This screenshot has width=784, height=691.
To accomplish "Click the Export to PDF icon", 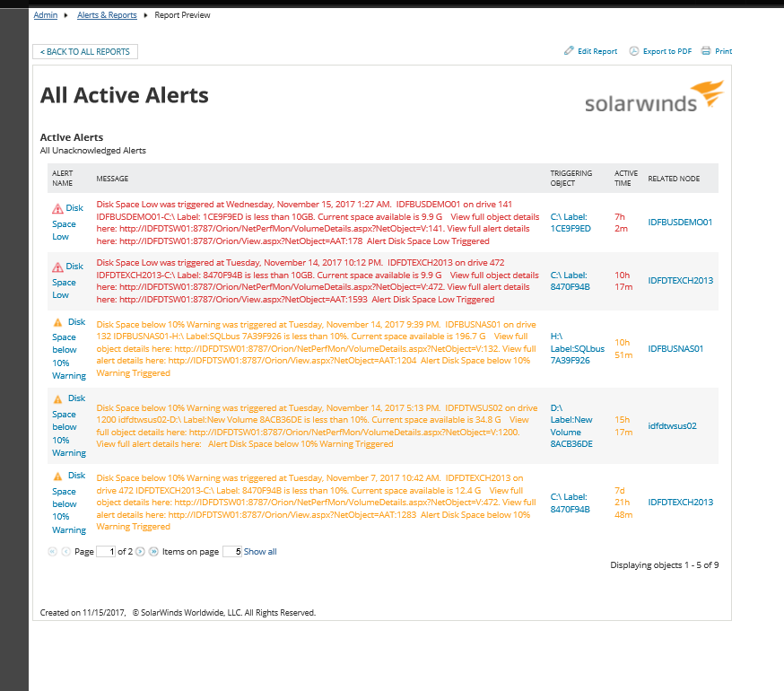I will pyautogui.click(x=633, y=50).
